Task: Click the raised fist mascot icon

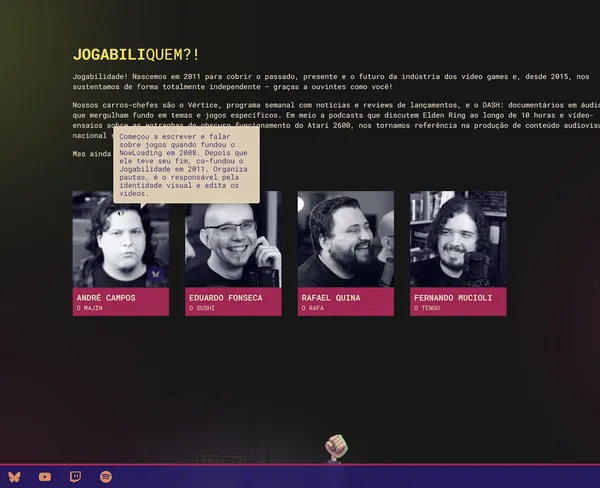Action: coord(336,448)
